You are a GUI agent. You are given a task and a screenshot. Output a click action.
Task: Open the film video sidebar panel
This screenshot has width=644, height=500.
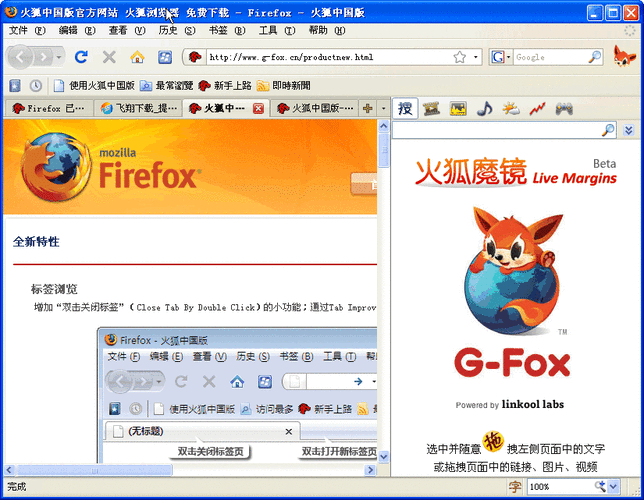tap(431, 108)
